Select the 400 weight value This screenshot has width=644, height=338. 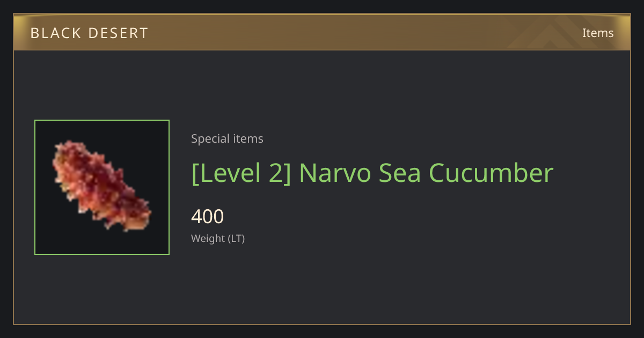207,217
